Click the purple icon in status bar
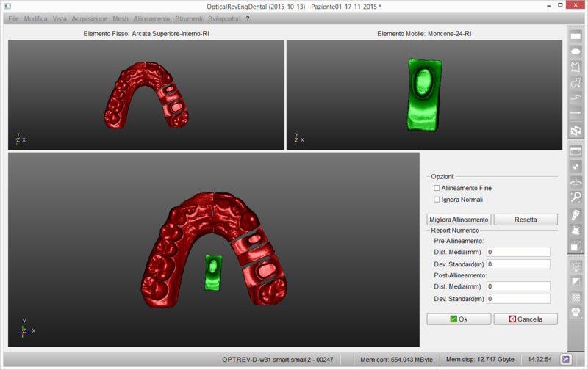588x370 pixels. click(x=566, y=360)
